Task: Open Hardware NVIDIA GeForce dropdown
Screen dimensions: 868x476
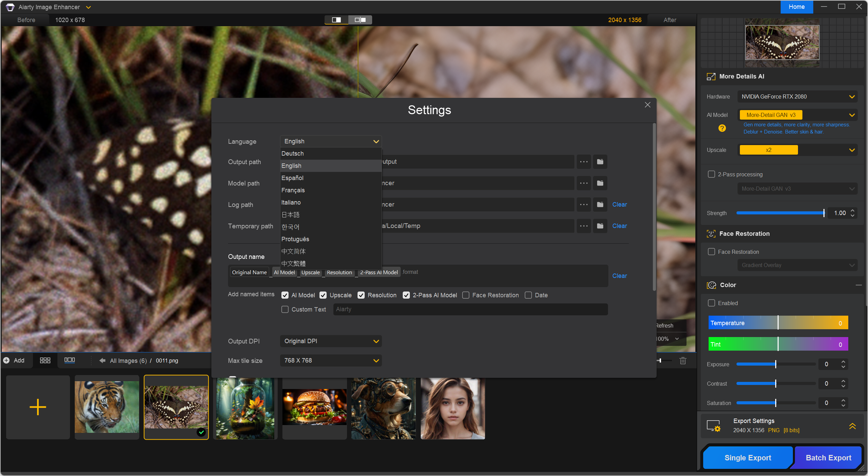Action: (797, 96)
